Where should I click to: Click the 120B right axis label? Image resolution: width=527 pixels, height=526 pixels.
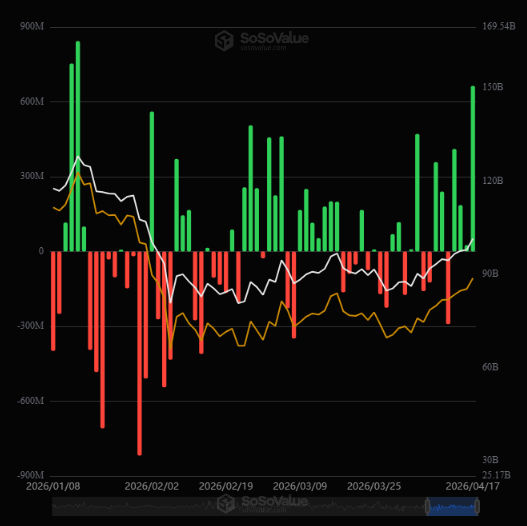pyautogui.click(x=493, y=181)
